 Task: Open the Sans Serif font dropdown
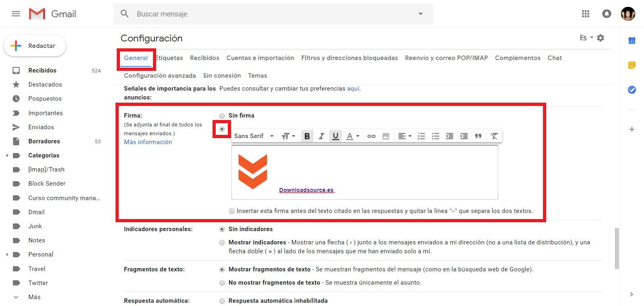point(254,136)
